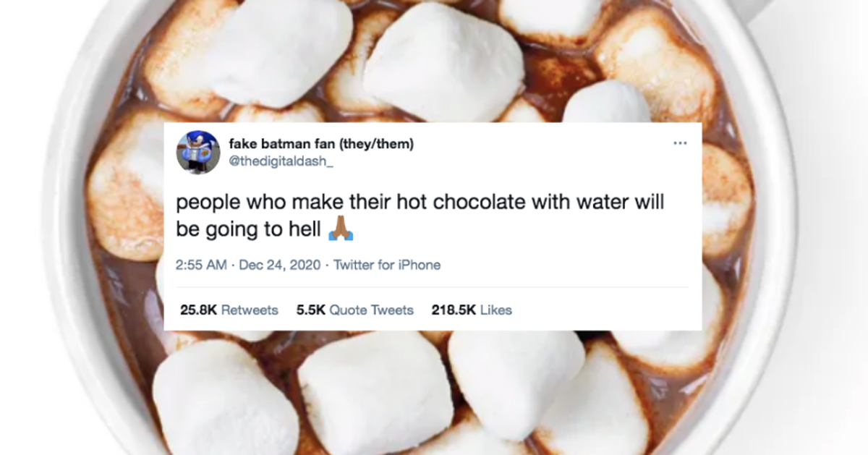Open the tweet options menu via ellipsis icon
868x455 pixels.
[x=680, y=143]
